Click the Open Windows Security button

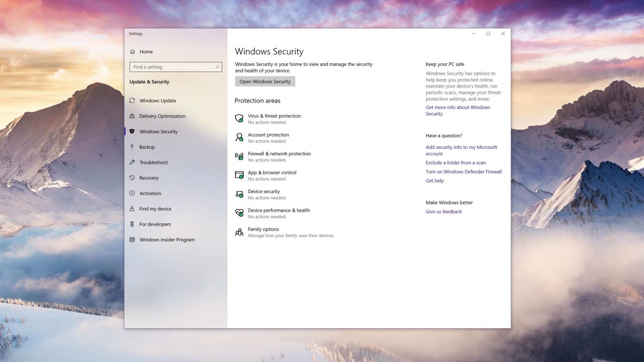click(265, 81)
